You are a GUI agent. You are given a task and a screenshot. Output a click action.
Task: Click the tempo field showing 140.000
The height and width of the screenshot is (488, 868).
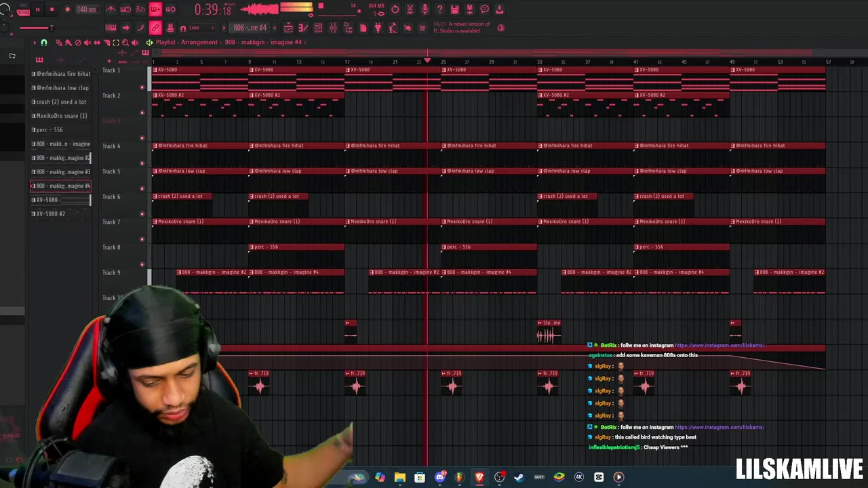coord(87,9)
